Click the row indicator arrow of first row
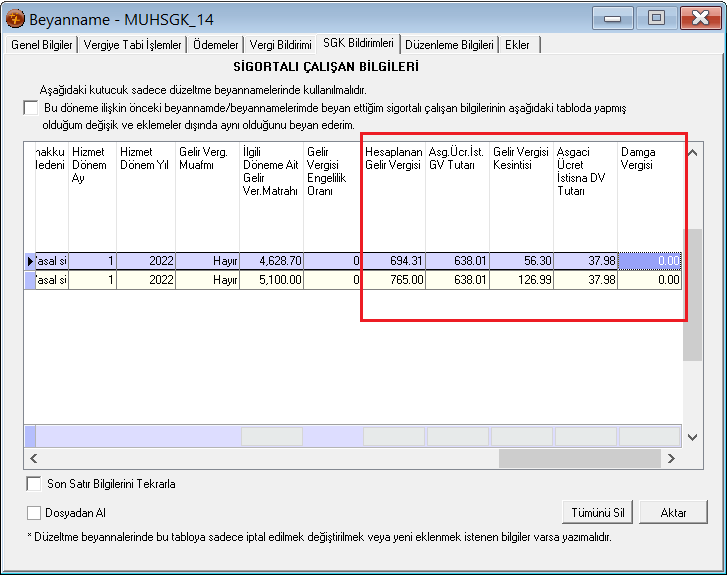 point(30,261)
